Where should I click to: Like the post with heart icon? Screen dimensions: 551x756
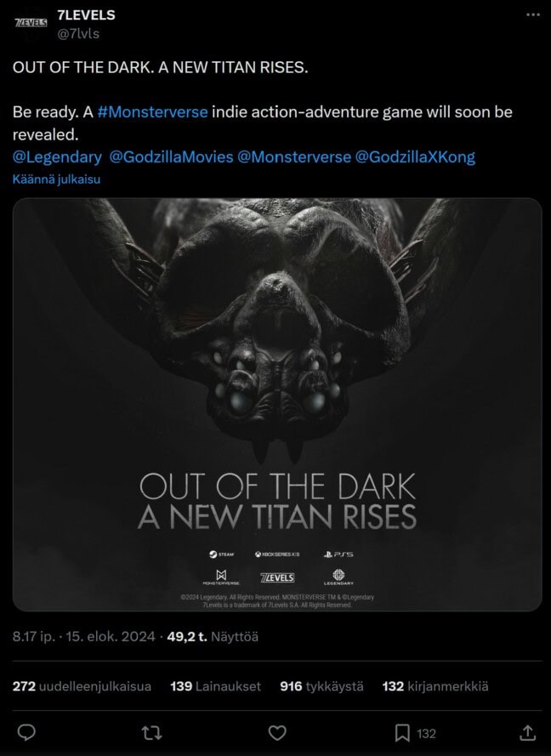click(x=277, y=733)
